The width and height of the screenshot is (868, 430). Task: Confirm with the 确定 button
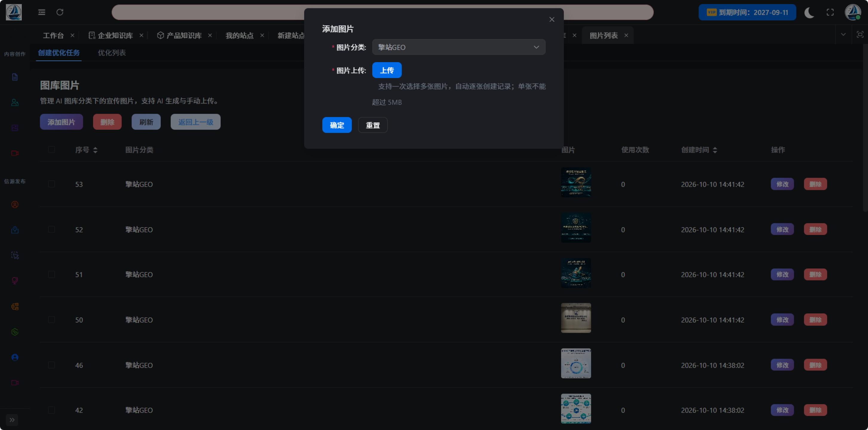coord(337,125)
